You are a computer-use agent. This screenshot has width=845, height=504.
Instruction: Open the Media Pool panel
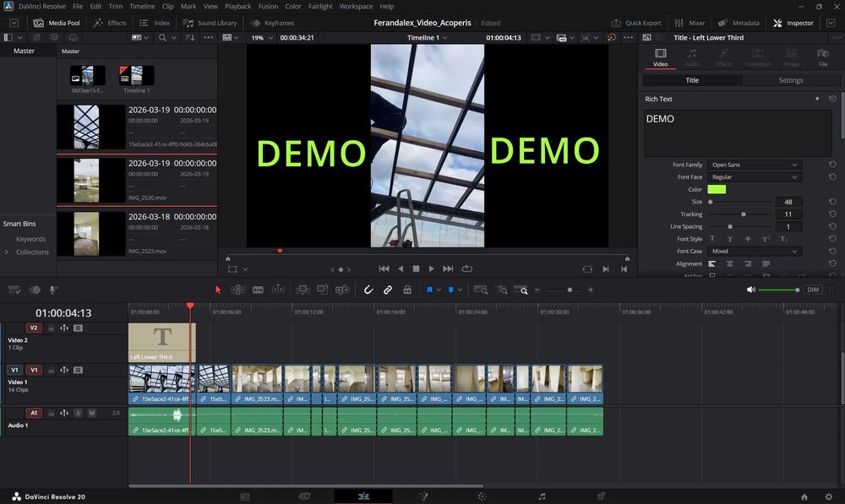point(57,23)
